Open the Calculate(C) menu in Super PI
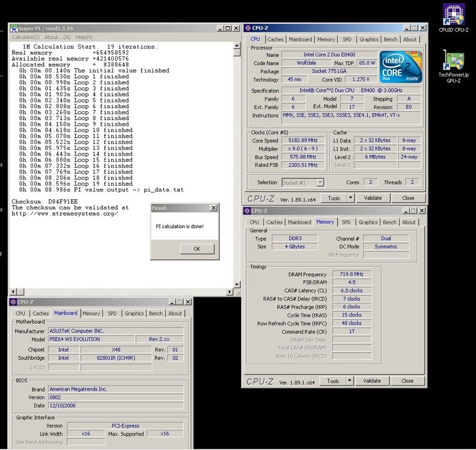Screen dimensions: 476x450 tap(26, 37)
